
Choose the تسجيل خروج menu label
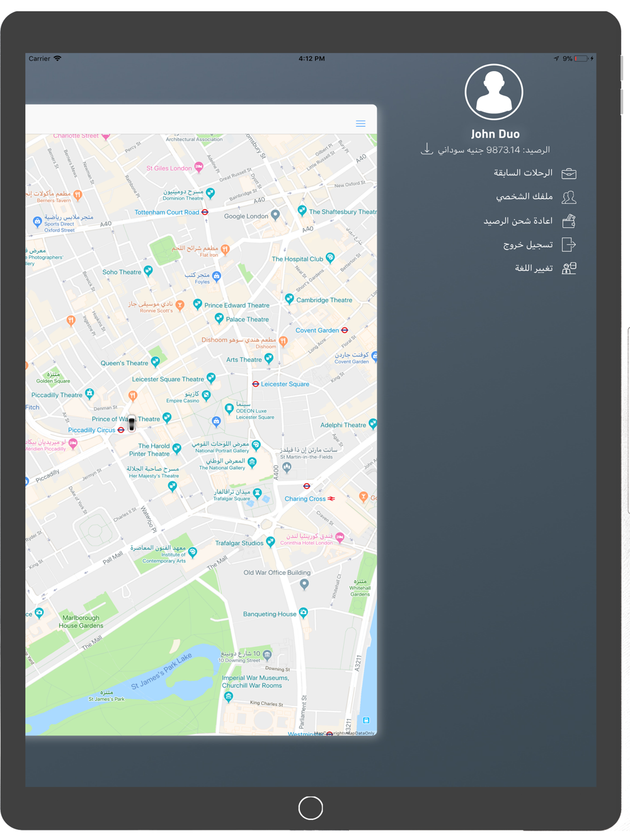pyautogui.click(x=528, y=244)
